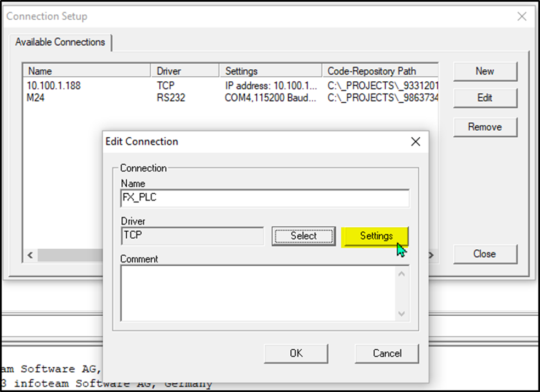Click New in Connection Setup
540x392 pixels.
point(485,71)
